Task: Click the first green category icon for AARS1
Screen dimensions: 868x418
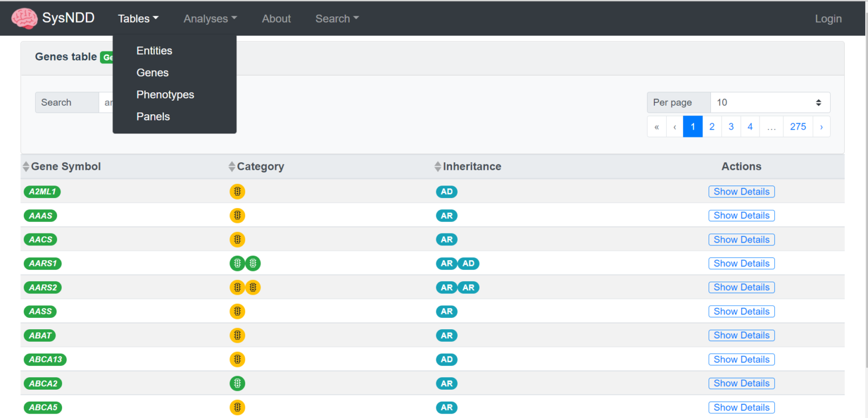Action: point(237,264)
